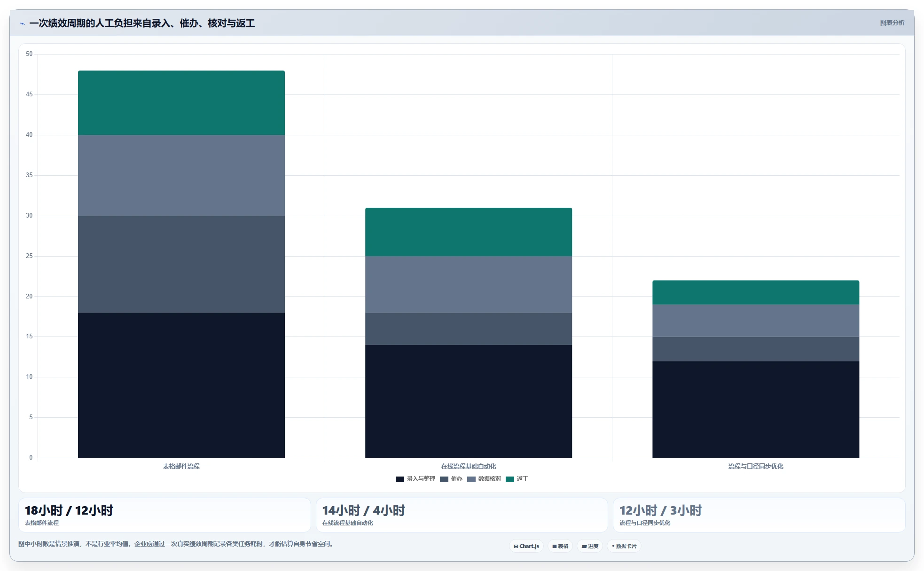Screen dimensions: 924x571
Task: Click the 返工 legend label
Action: 522,479
